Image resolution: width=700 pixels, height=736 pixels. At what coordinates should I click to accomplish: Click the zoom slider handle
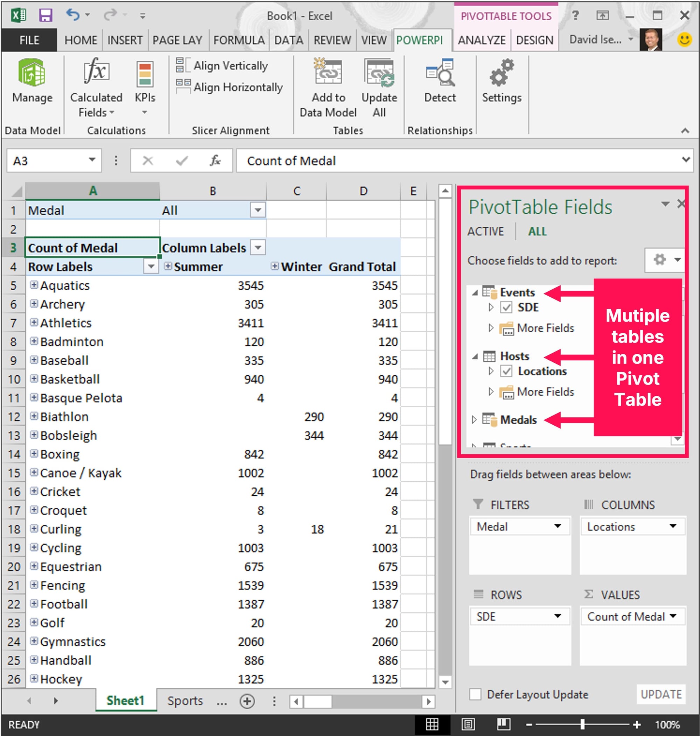pyautogui.click(x=582, y=724)
